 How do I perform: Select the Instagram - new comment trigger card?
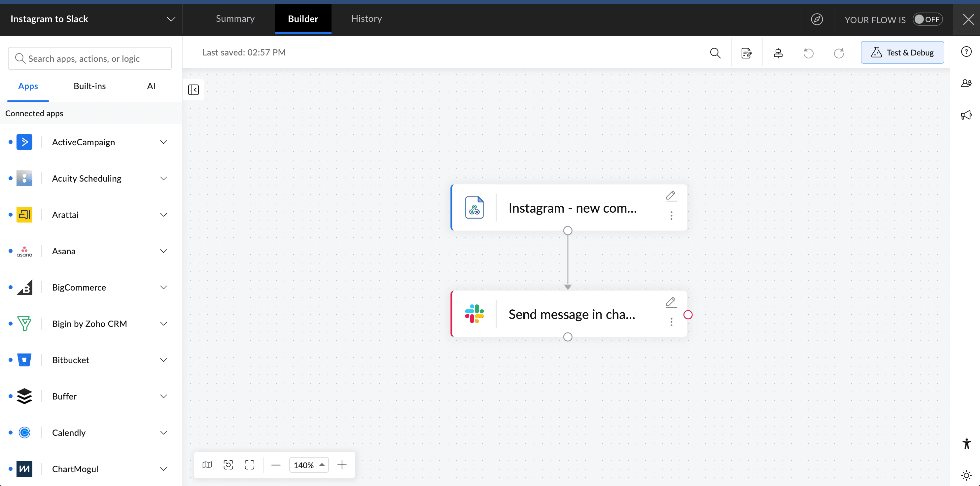569,208
